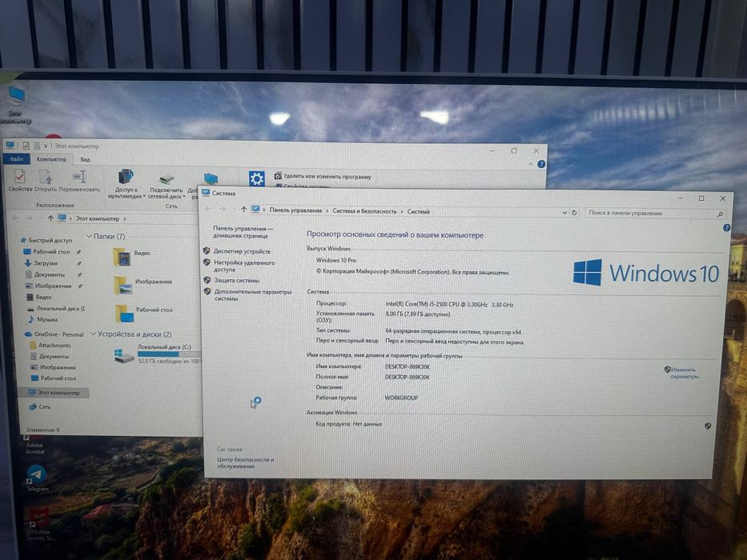This screenshot has width=747, height=560.
Task: Open Центр безопасности и обслуживания
Action: click(245, 463)
